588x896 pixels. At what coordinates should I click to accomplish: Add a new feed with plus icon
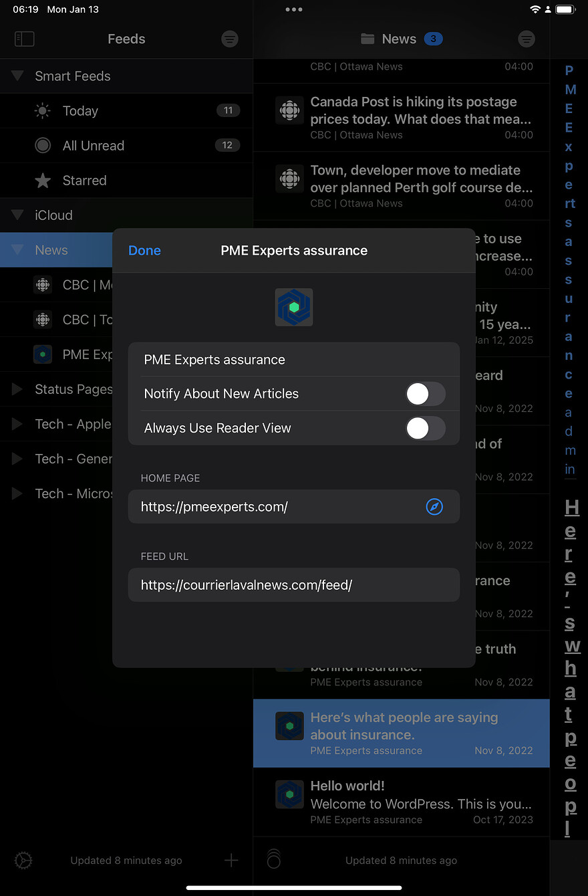[231, 860]
